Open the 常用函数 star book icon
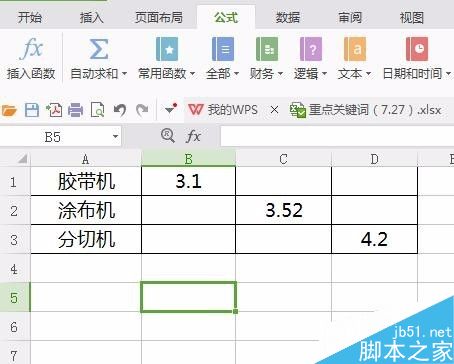 (x=167, y=49)
